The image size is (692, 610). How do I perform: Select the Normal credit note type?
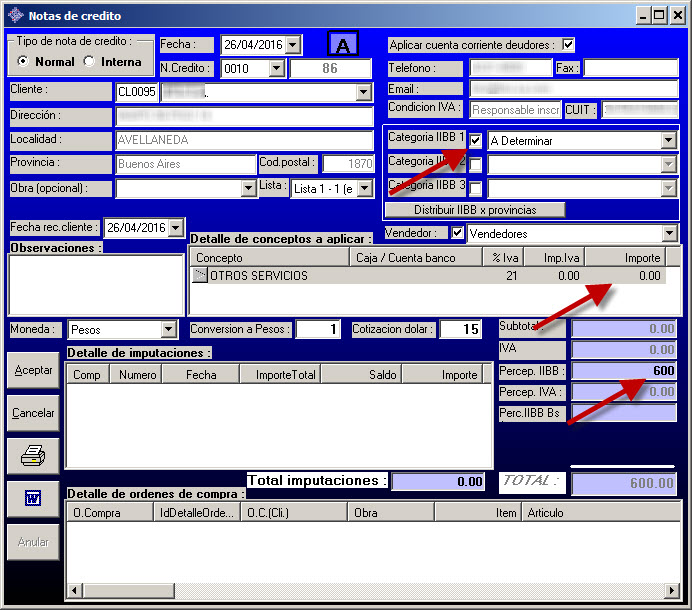pos(24,62)
